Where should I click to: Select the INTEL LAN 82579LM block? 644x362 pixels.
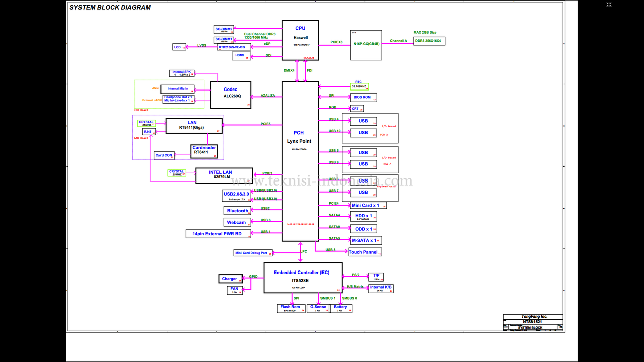click(x=224, y=175)
